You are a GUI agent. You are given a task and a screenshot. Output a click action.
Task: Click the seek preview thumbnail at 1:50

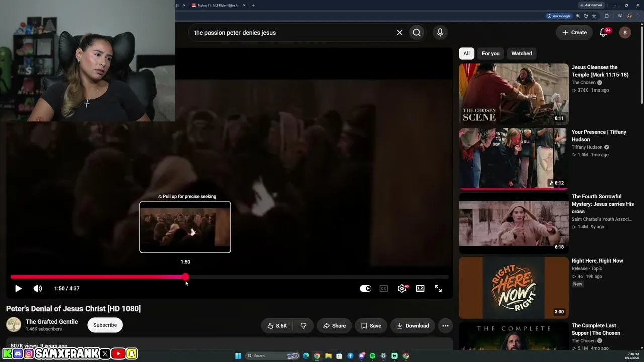point(185,227)
